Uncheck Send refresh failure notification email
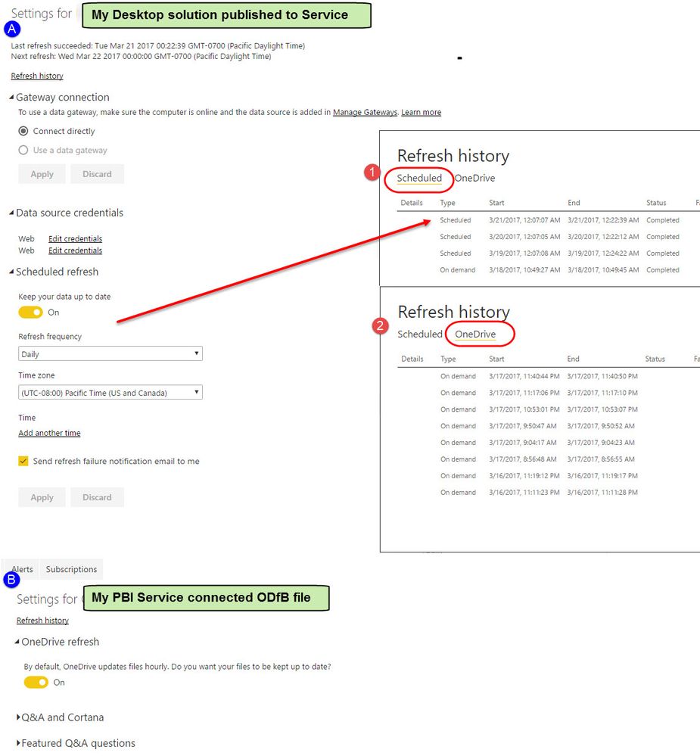 pyautogui.click(x=23, y=461)
